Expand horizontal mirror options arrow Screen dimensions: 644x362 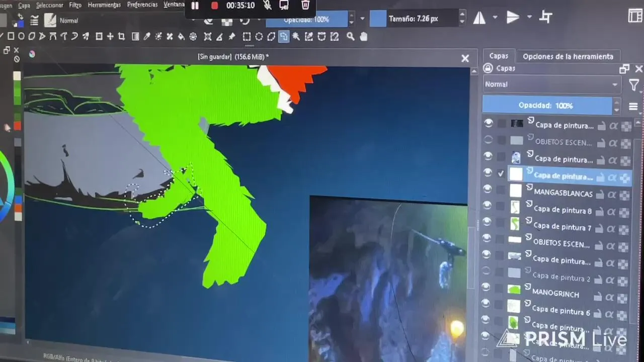[495, 18]
